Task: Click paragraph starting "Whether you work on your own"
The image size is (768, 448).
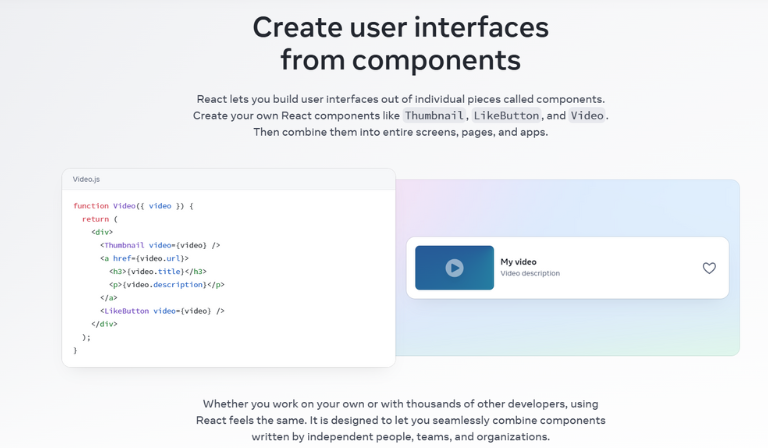Action: pos(401,420)
